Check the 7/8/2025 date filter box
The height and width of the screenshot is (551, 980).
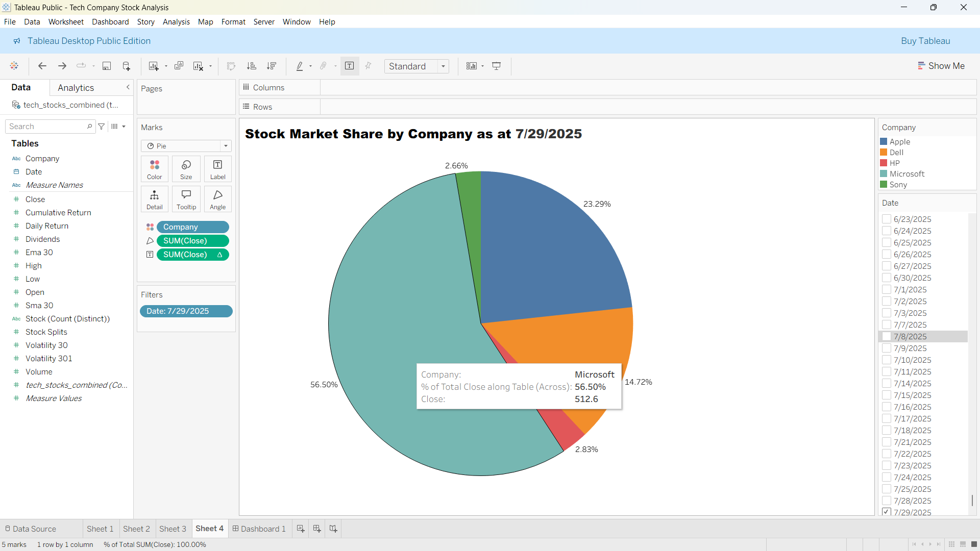tap(887, 336)
